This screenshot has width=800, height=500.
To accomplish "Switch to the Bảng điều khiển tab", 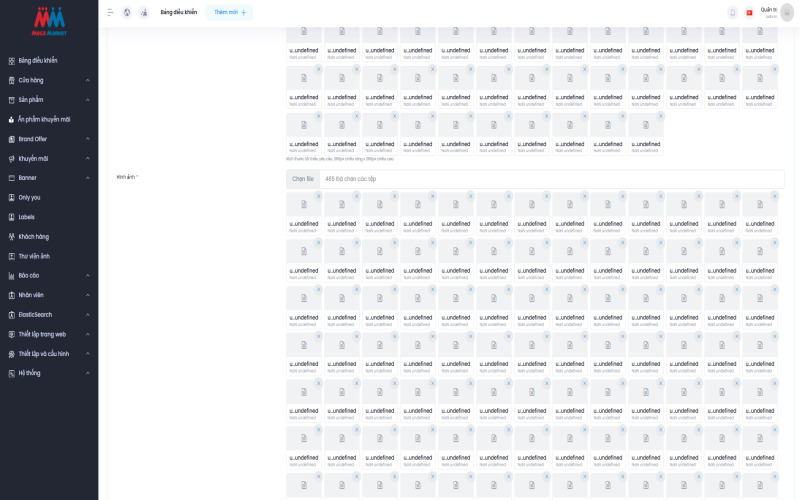I will point(179,12).
